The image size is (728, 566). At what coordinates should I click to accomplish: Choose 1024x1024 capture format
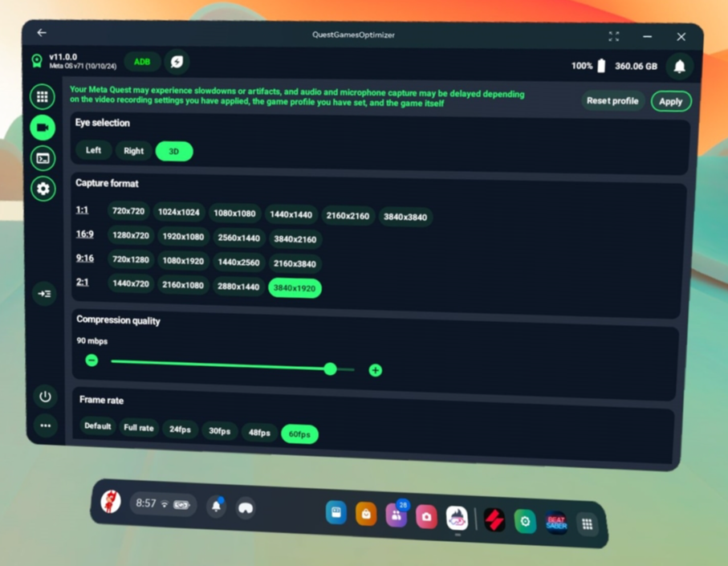click(179, 212)
